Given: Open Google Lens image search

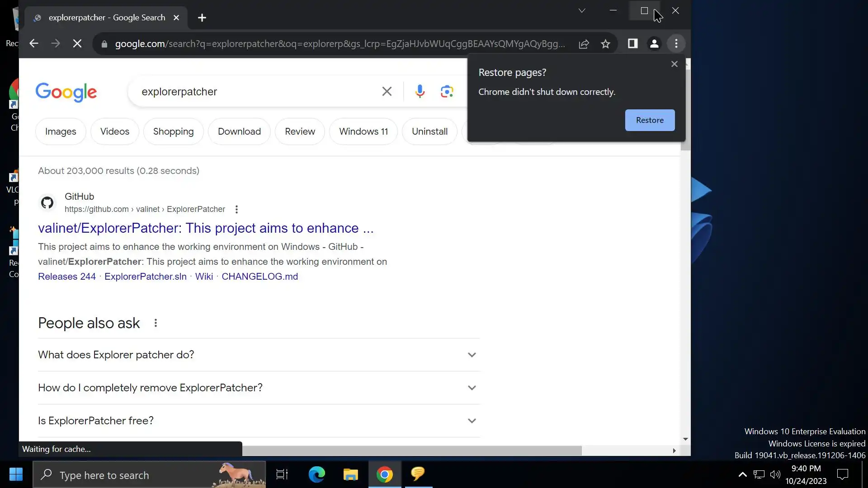Looking at the screenshot, I should (x=447, y=92).
